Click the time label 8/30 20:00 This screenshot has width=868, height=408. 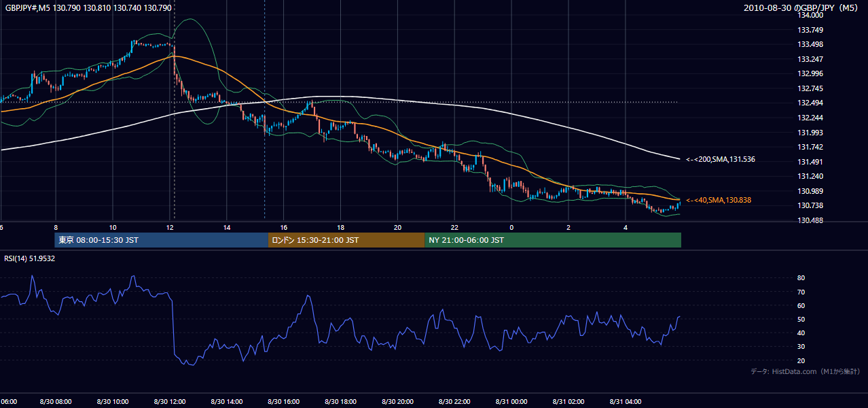click(x=398, y=401)
